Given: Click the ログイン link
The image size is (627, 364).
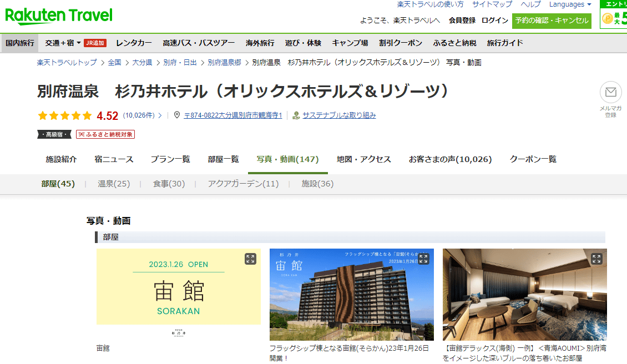Looking at the screenshot, I should [494, 21].
